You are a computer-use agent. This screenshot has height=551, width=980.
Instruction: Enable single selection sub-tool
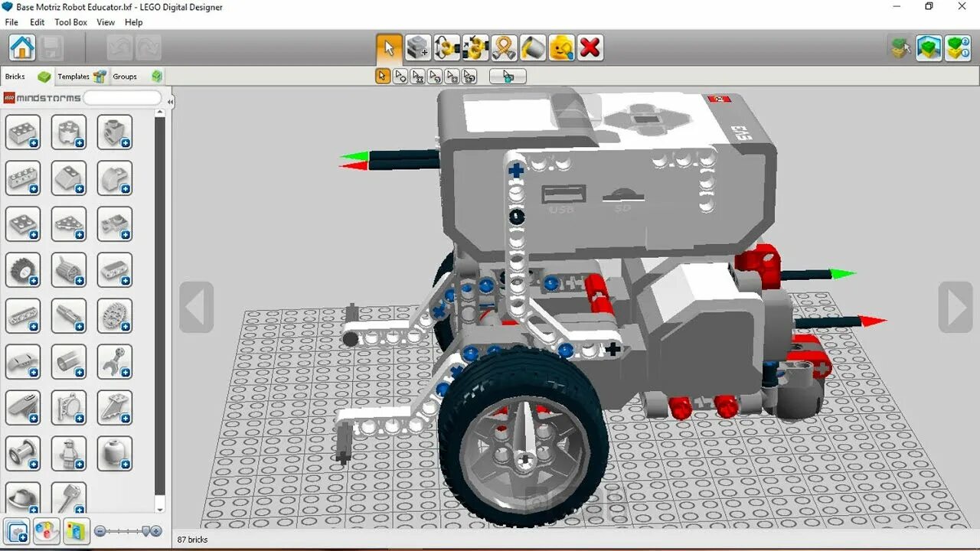(383, 77)
